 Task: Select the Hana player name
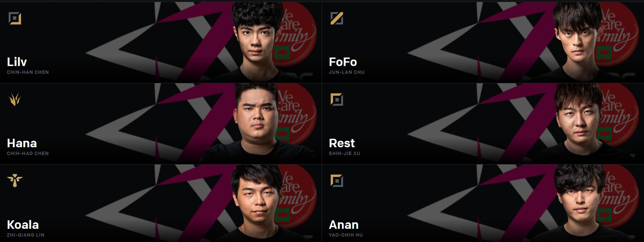click(x=22, y=143)
